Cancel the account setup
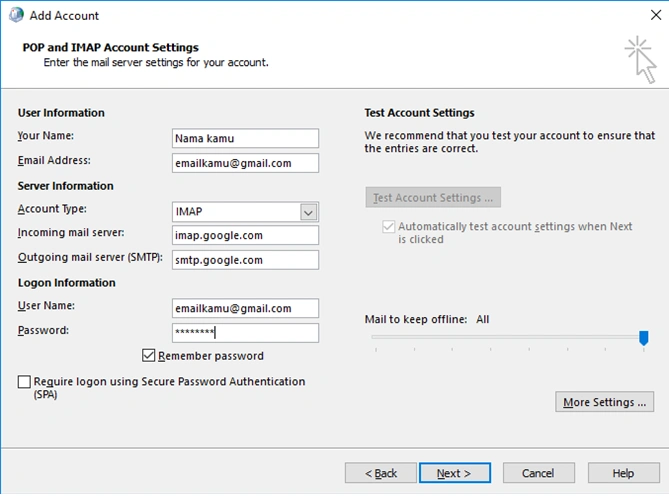Viewport: 669px width, 496px height. point(538,473)
